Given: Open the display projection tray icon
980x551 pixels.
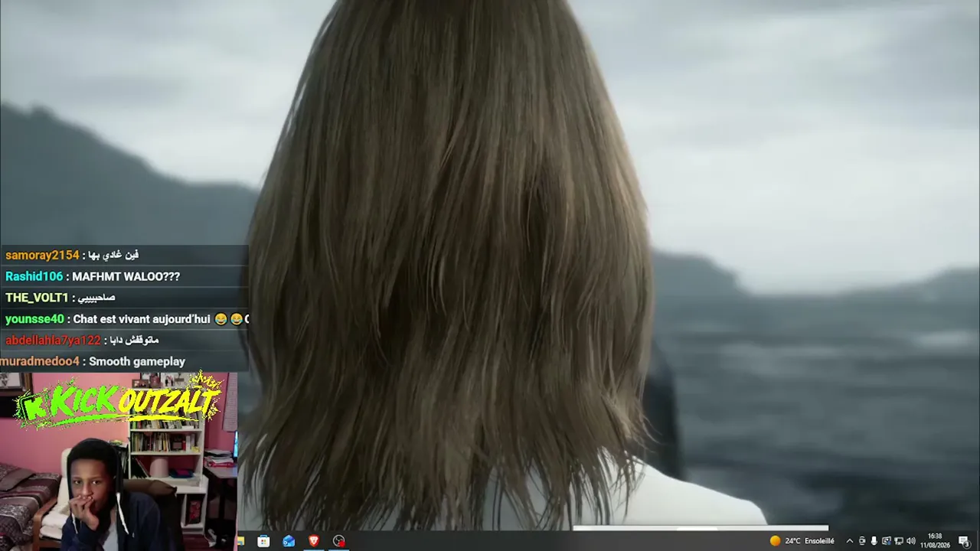Looking at the screenshot, I should pyautogui.click(x=887, y=541).
